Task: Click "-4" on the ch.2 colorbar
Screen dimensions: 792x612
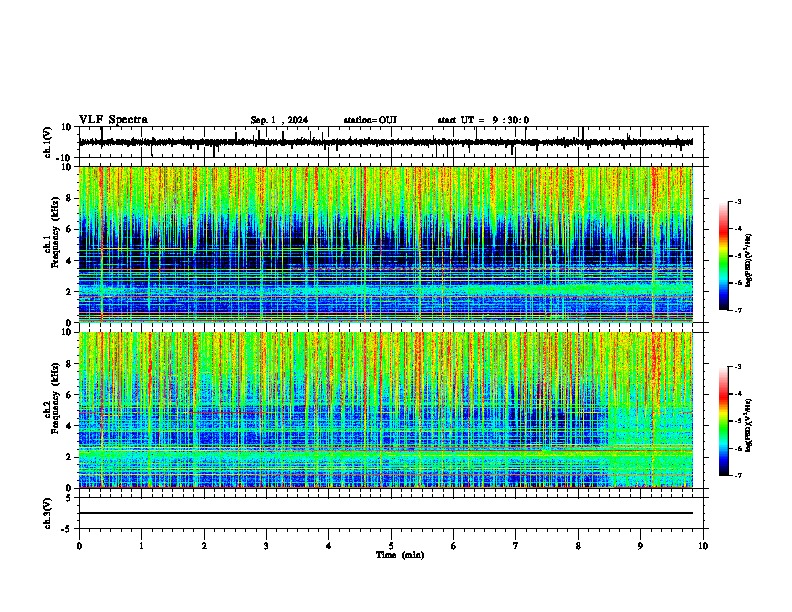Action: 737,394
